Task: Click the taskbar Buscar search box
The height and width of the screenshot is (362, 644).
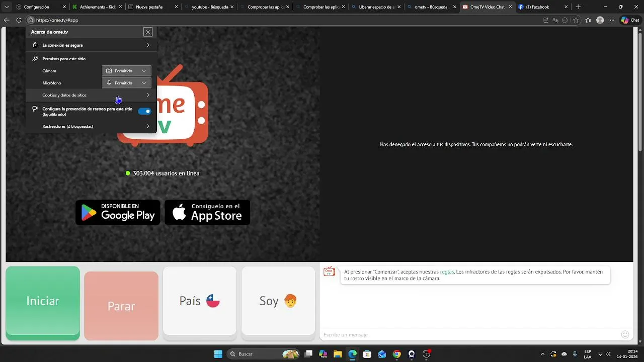Action: [264, 354]
